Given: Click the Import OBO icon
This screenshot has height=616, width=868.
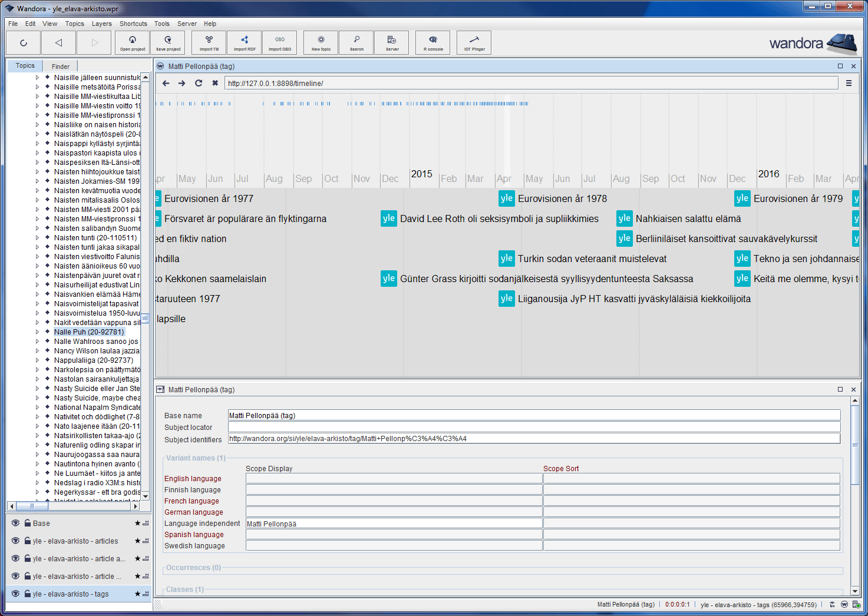Looking at the screenshot, I should (280, 42).
